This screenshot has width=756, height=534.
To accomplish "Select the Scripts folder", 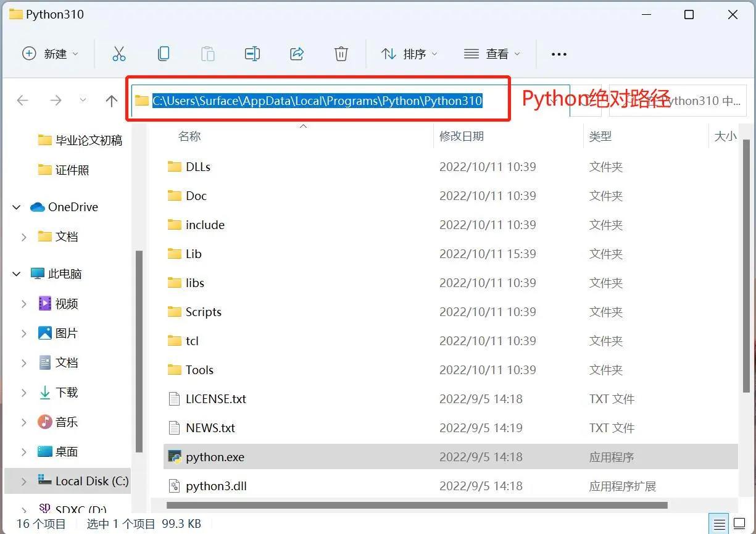I will pyautogui.click(x=203, y=312).
